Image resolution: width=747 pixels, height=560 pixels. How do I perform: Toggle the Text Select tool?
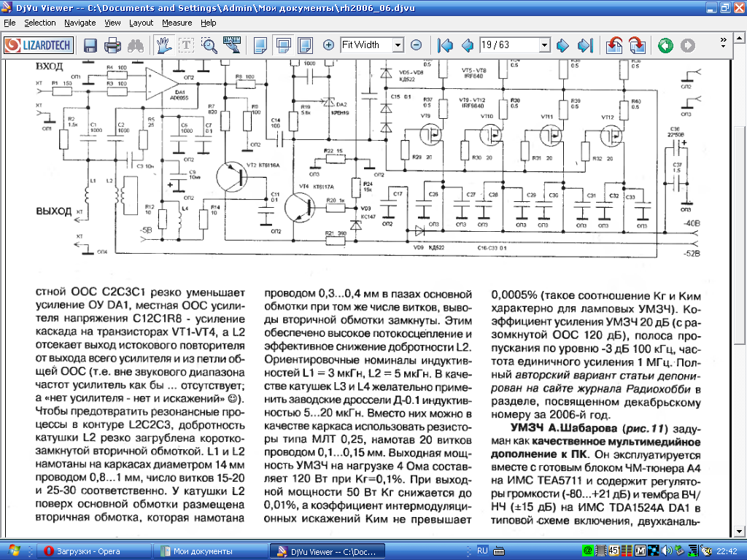pyautogui.click(x=186, y=45)
